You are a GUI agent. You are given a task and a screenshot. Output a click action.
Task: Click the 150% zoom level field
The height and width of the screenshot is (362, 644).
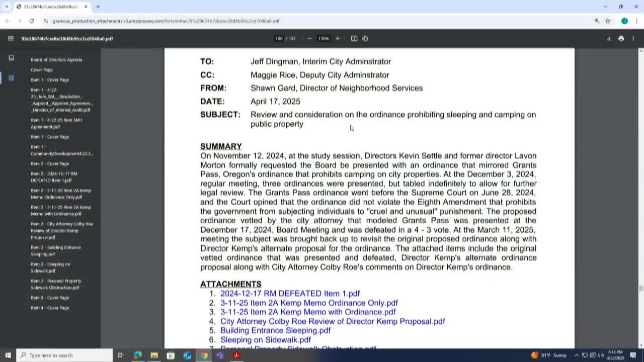coord(324,39)
